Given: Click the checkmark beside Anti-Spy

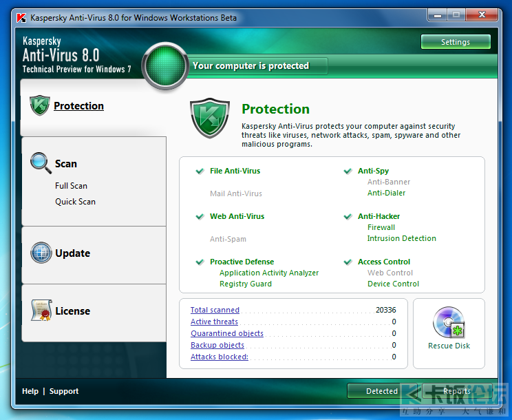Looking at the screenshot, I should pyautogui.click(x=348, y=171).
